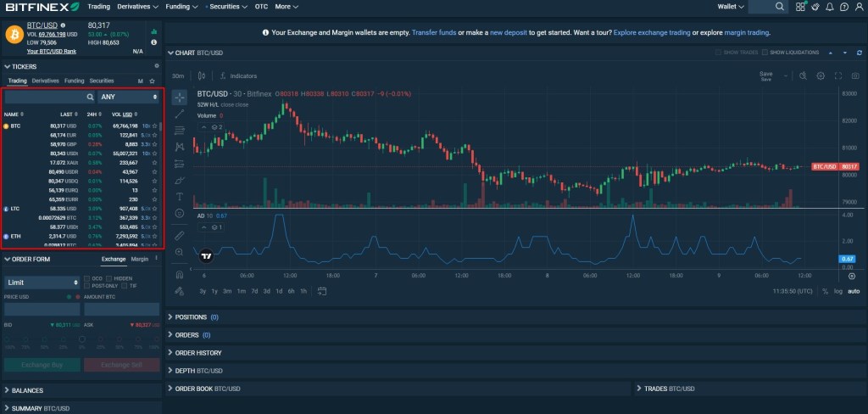This screenshot has height=414, width=868.
Task: Open the Funding top menu
Action: point(181,7)
